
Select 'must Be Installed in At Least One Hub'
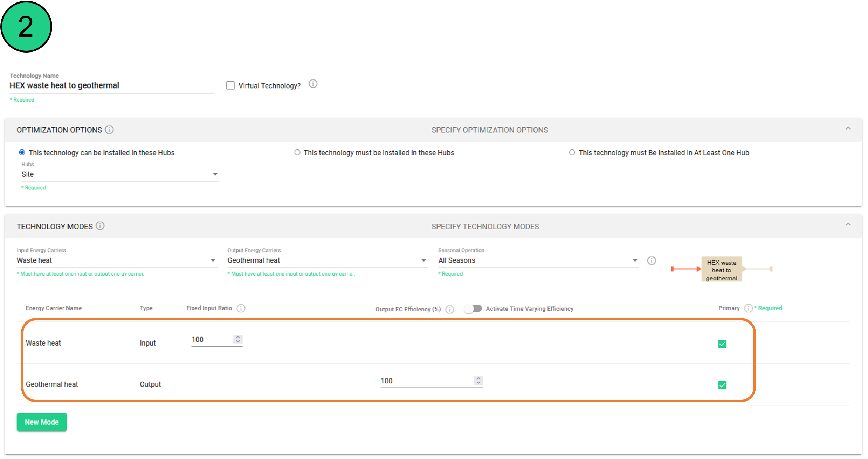coord(572,153)
